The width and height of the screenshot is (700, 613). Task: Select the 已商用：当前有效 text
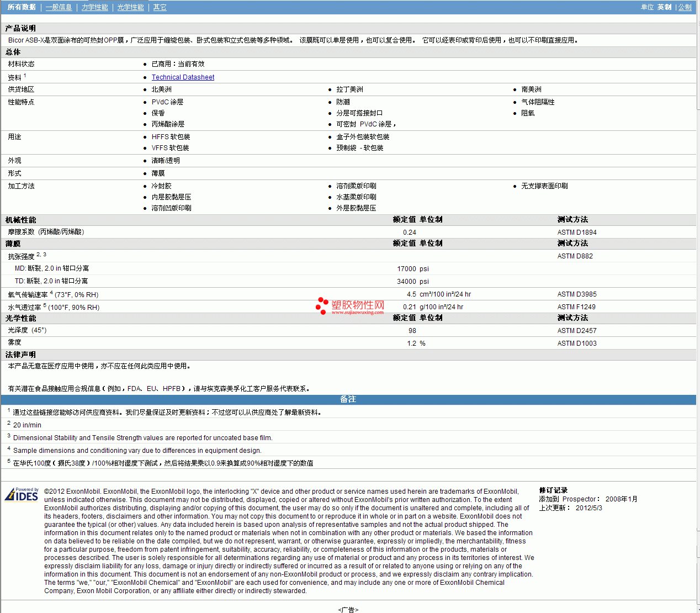pos(178,64)
